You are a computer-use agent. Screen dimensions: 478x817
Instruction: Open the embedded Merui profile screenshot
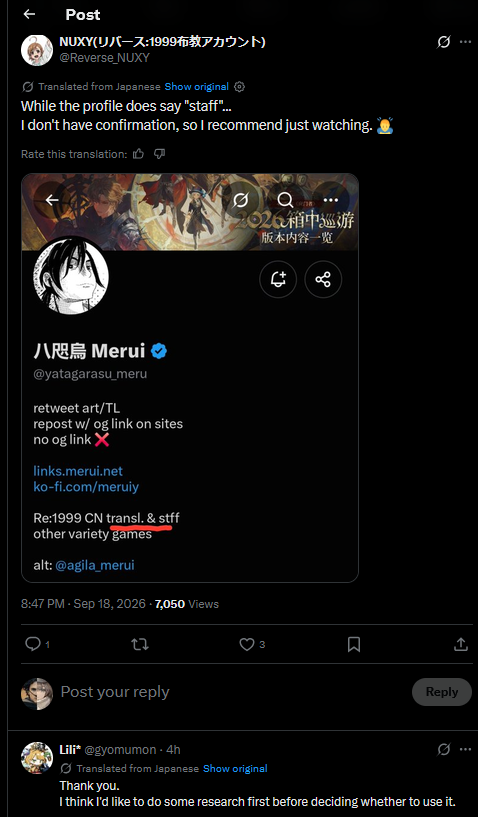[190, 378]
